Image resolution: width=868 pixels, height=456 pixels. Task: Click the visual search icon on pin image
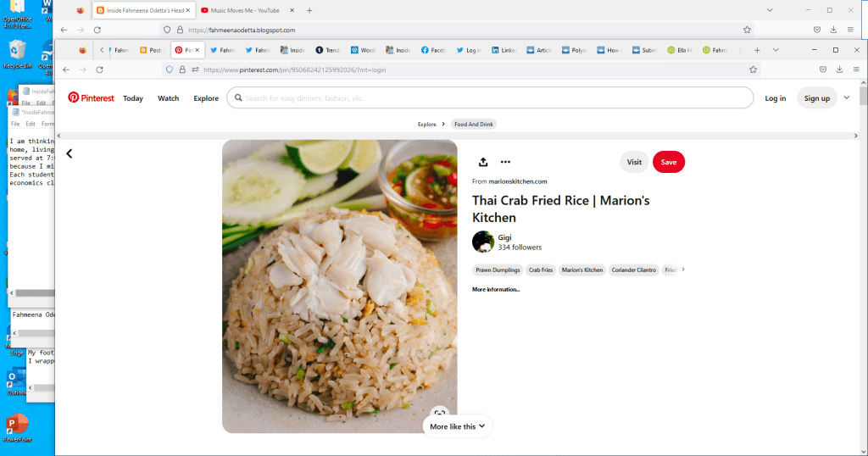[440, 414]
